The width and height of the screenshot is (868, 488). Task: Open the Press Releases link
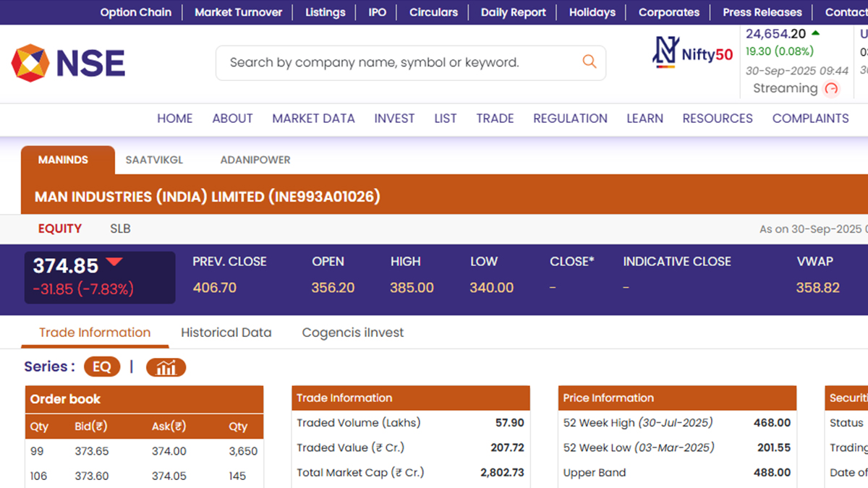coord(762,12)
